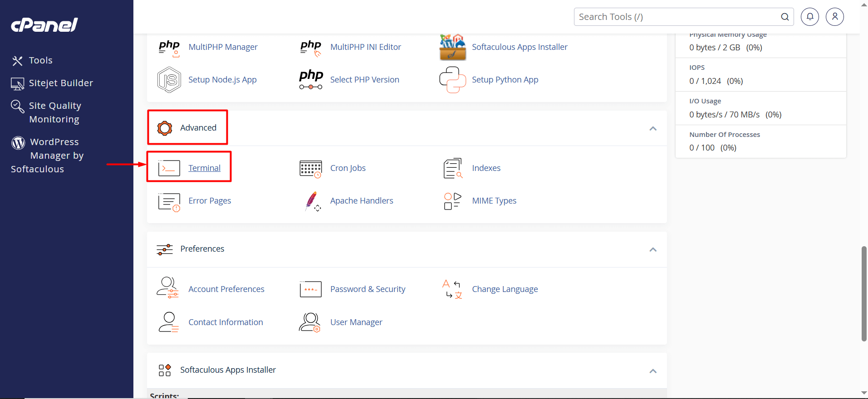Click the Change Language icon
868x399 pixels.
(x=452, y=289)
